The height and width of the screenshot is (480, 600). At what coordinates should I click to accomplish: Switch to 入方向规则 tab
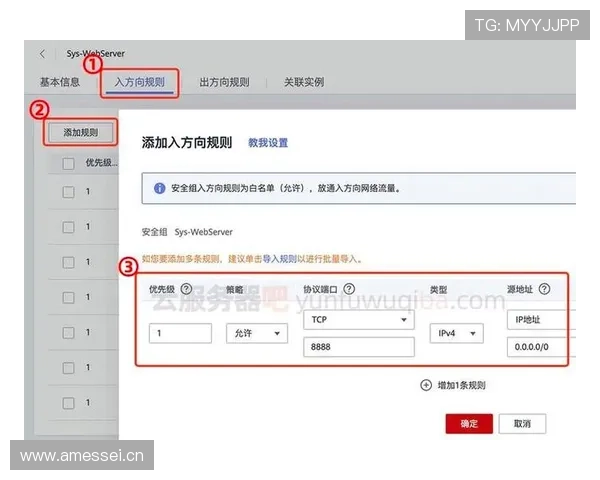coord(140,82)
